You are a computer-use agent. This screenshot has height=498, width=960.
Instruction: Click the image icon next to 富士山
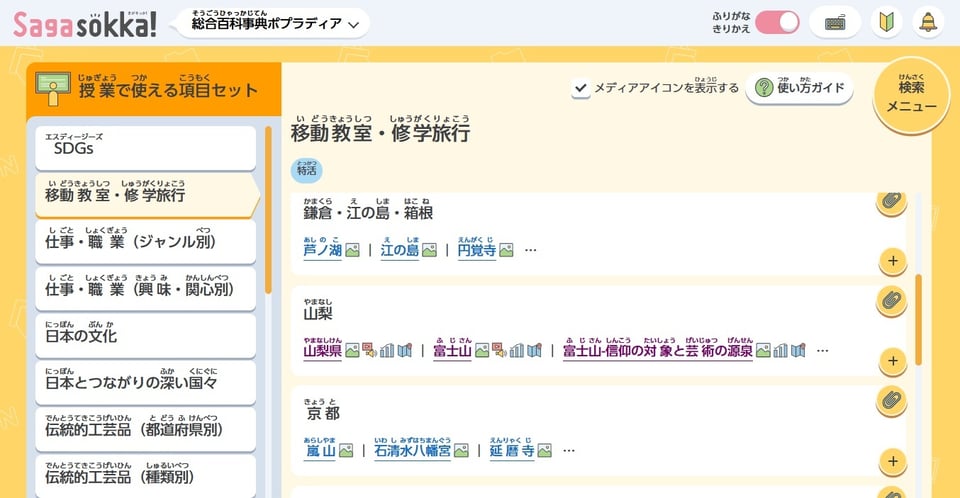482,350
